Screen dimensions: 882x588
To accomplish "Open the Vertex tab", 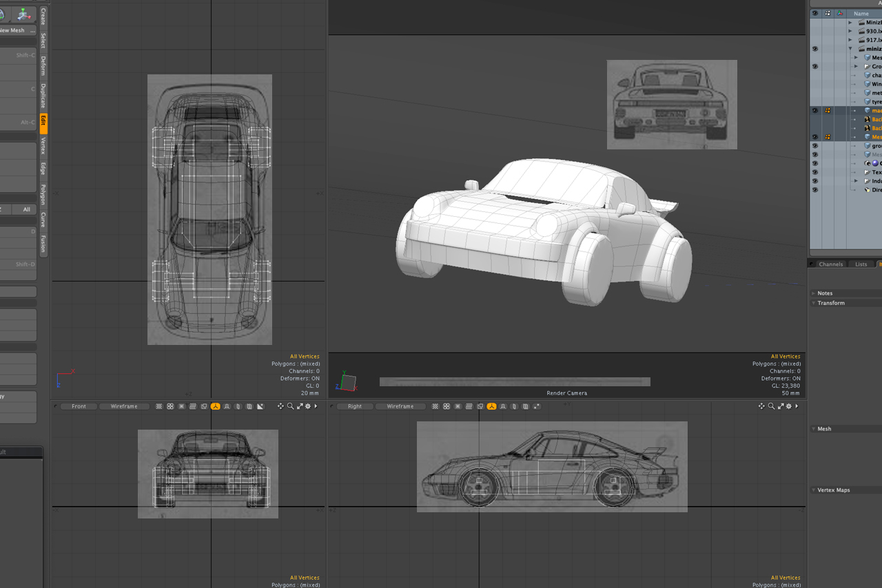I will click(43, 146).
